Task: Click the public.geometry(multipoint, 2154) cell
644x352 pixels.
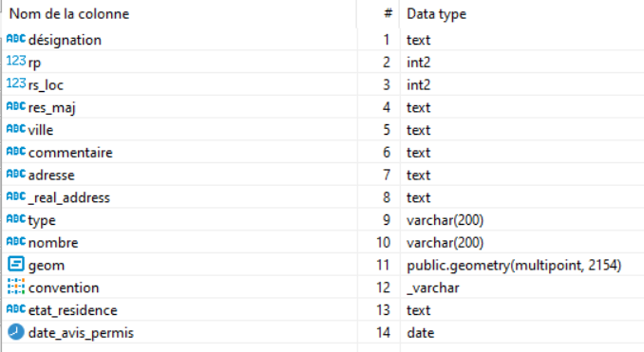Action: click(514, 266)
